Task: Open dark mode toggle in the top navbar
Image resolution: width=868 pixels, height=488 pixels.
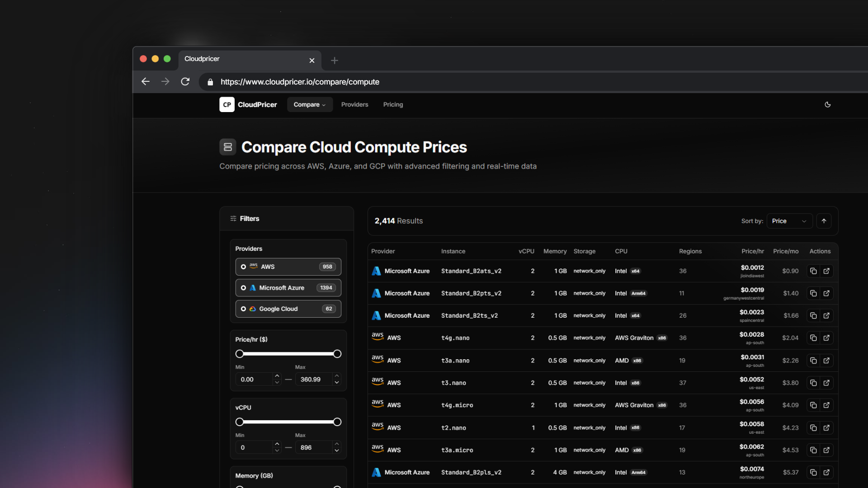Action: pos(827,104)
